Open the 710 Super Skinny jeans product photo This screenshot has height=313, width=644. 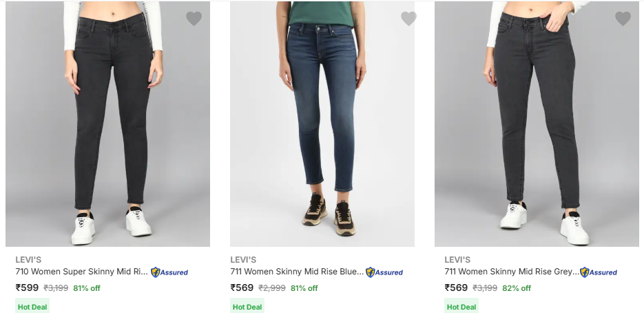click(107, 124)
